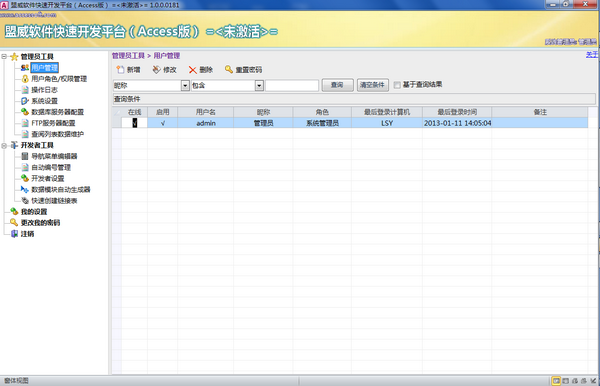Open FTP服务器配置 in the sidebar
Viewport: 600px width, 386px height.
53,123
